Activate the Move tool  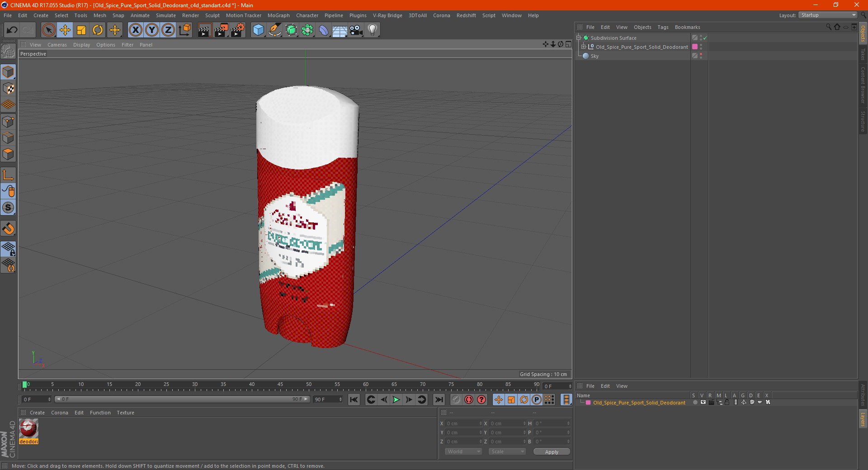pos(65,30)
